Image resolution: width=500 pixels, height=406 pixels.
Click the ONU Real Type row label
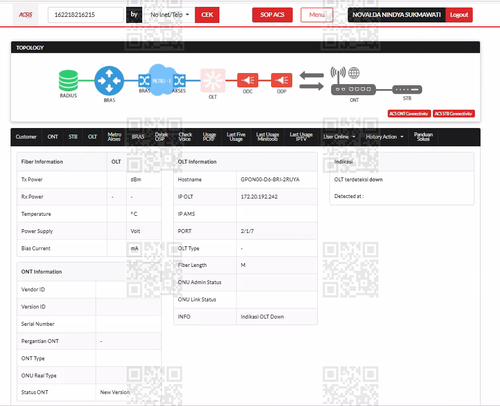pyautogui.click(x=39, y=375)
